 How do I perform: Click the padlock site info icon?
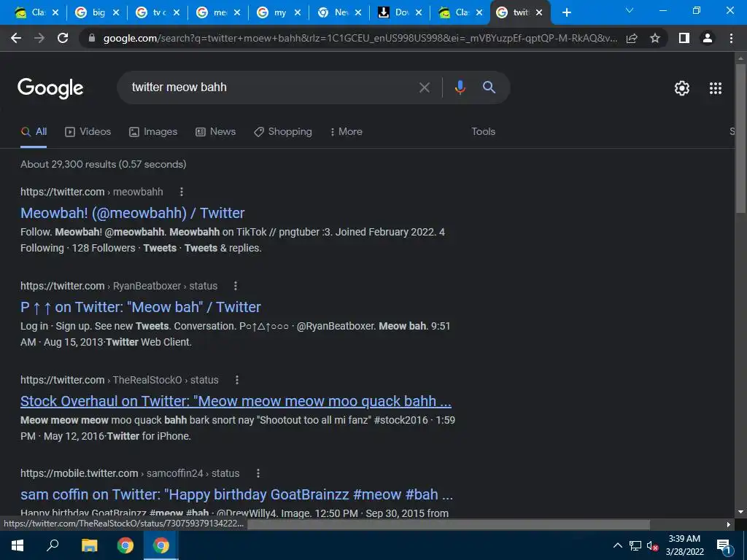coord(92,38)
